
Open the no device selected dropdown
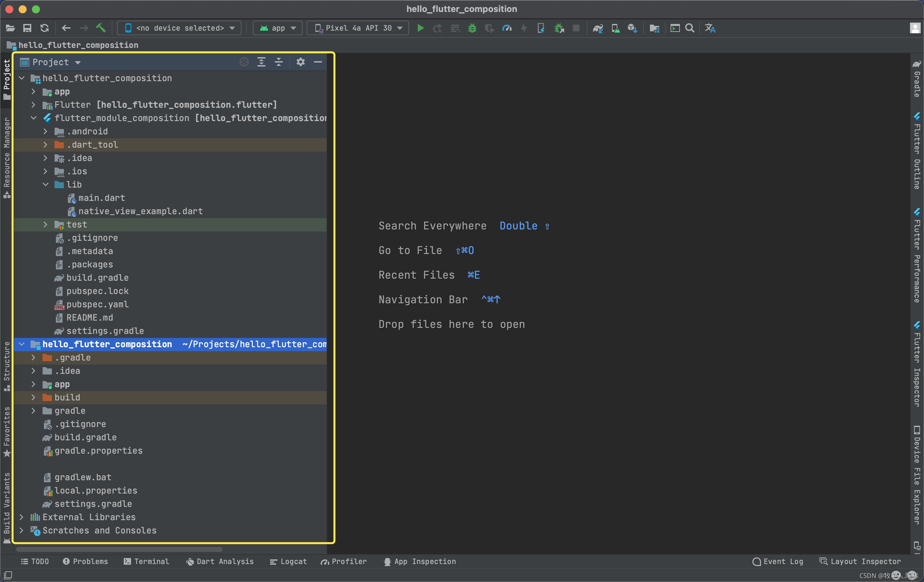[x=180, y=28]
